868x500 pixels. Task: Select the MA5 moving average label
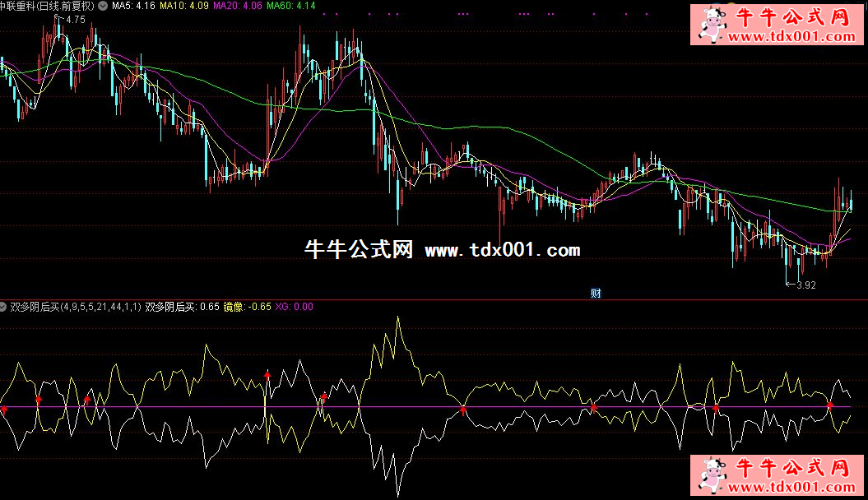coord(134,6)
